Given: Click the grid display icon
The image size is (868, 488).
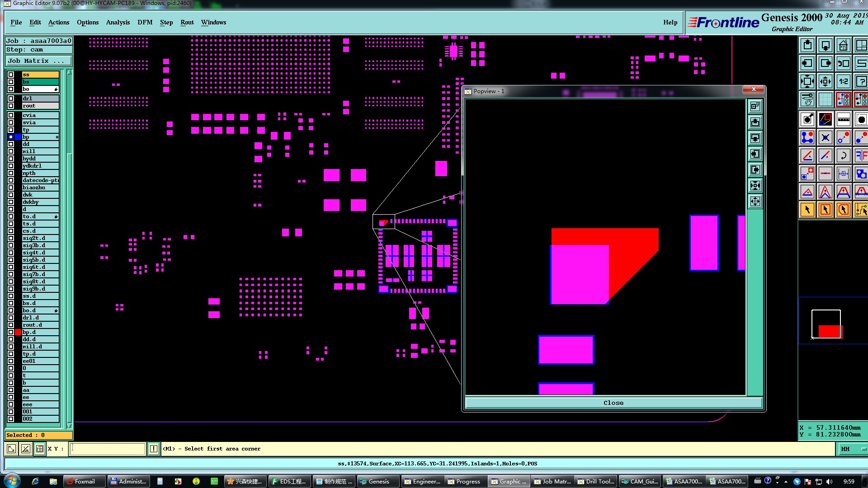Looking at the screenshot, I should (826, 99).
